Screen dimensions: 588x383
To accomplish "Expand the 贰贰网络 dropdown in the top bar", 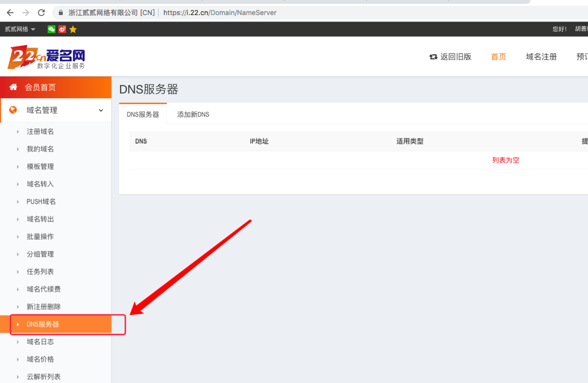I will point(20,29).
